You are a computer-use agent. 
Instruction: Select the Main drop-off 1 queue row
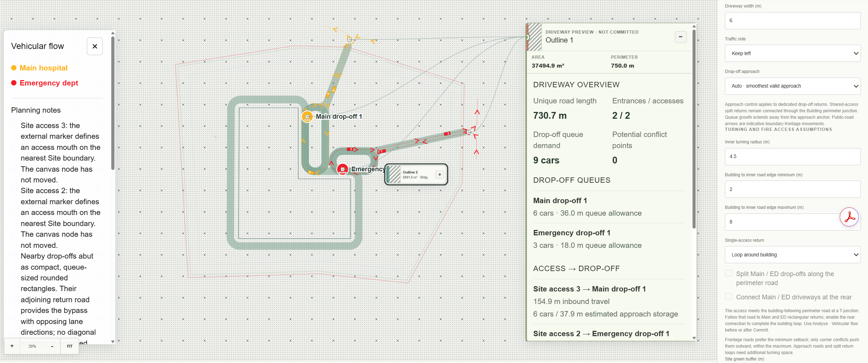point(609,207)
